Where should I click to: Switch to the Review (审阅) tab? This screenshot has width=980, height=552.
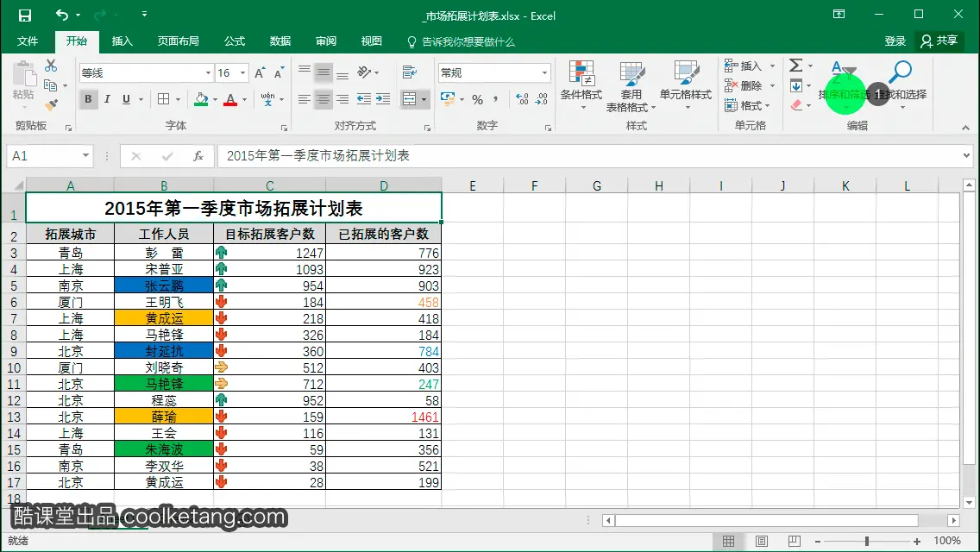pyautogui.click(x=325, y=41)
